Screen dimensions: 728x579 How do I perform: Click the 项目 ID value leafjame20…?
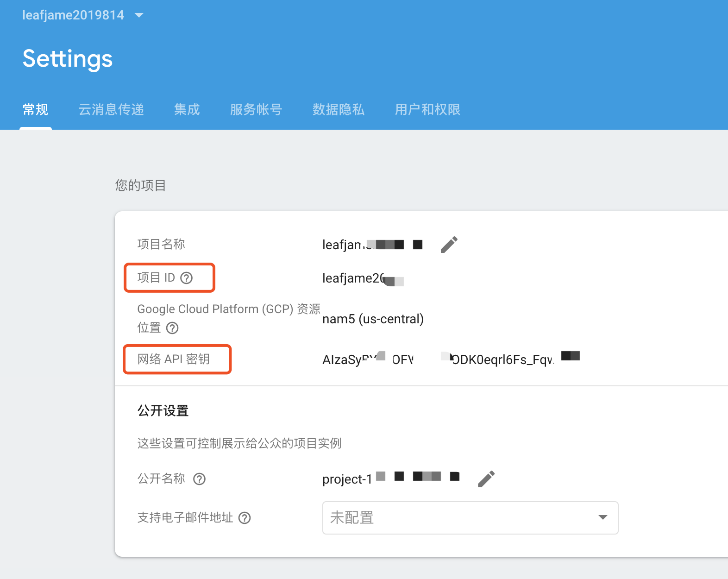point(363,278)
